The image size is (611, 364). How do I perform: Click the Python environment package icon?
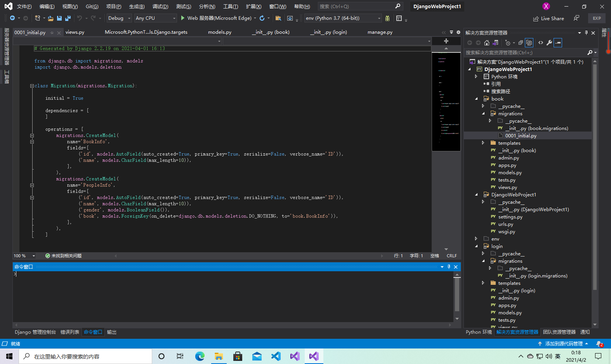(387, 18)
